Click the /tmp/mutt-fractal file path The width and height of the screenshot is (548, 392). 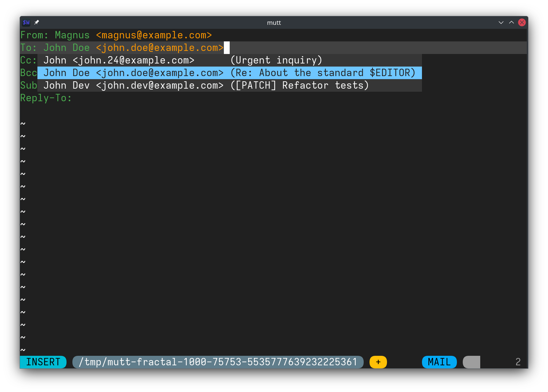click(x=218, y=362)
